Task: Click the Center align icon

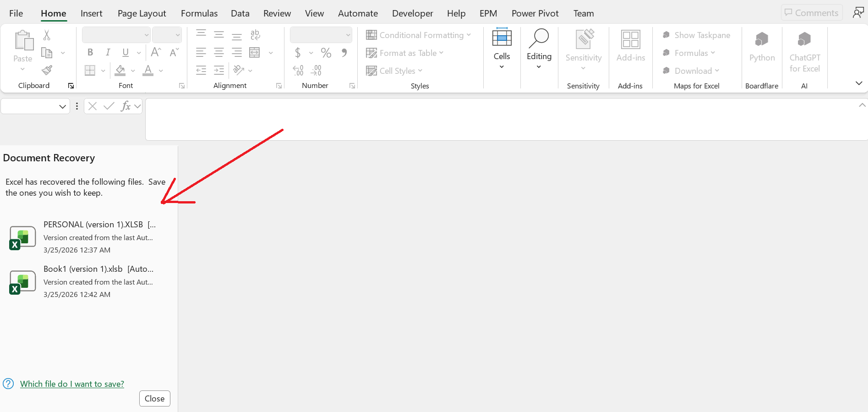Action: click(x=219, y=53)
